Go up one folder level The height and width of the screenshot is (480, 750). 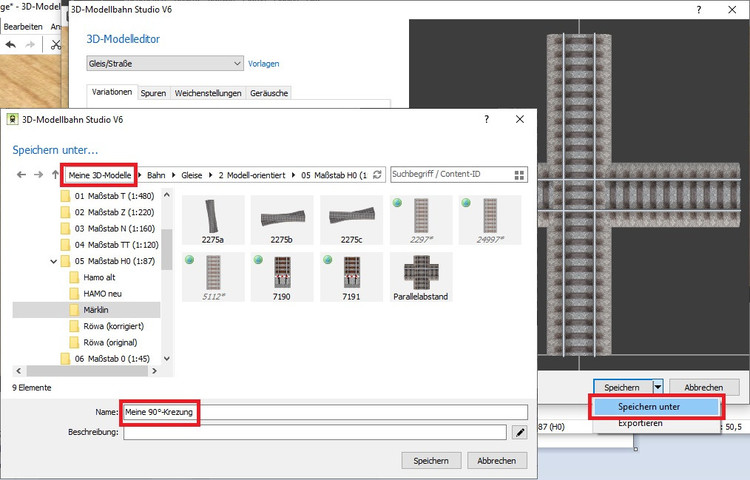coord(55,175)
